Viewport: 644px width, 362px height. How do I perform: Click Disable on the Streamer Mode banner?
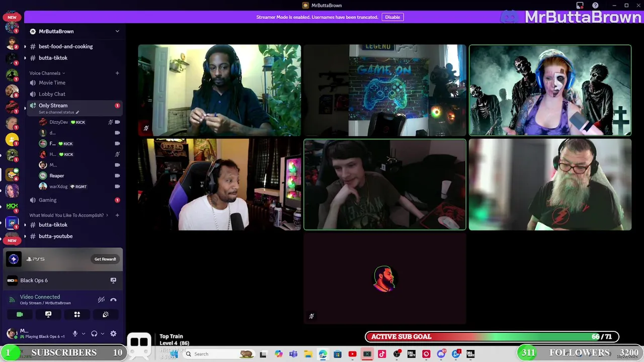[x=392, y=17]
